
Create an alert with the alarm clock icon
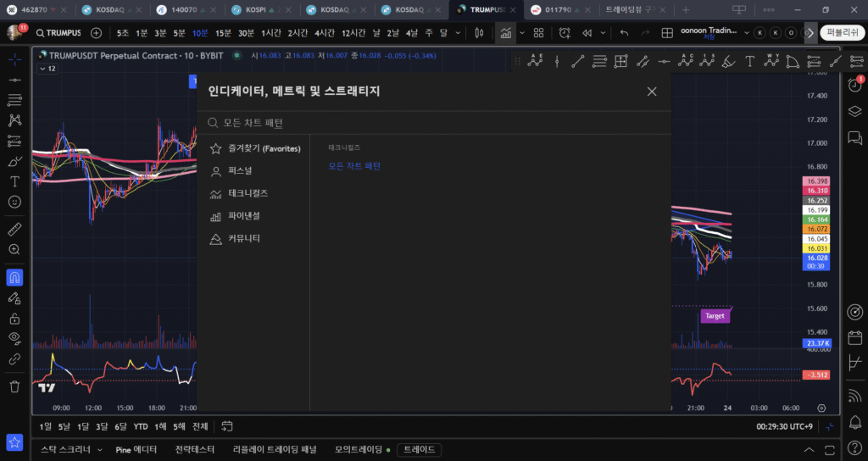565,33
